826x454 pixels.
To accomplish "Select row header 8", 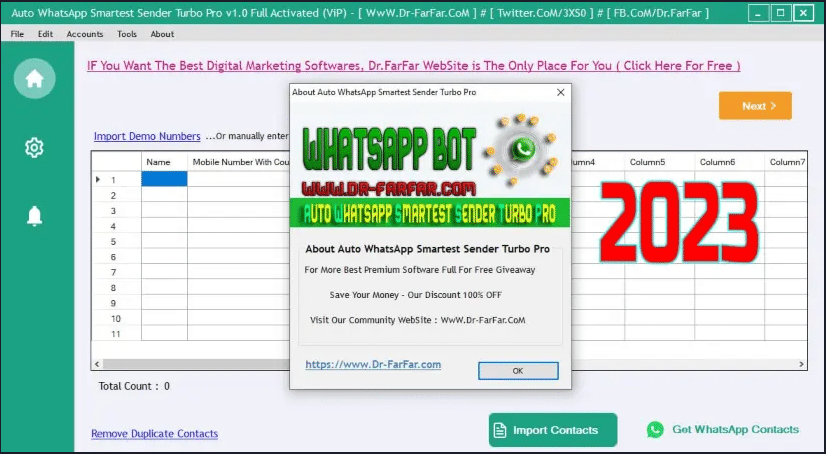I will [116, 288].
